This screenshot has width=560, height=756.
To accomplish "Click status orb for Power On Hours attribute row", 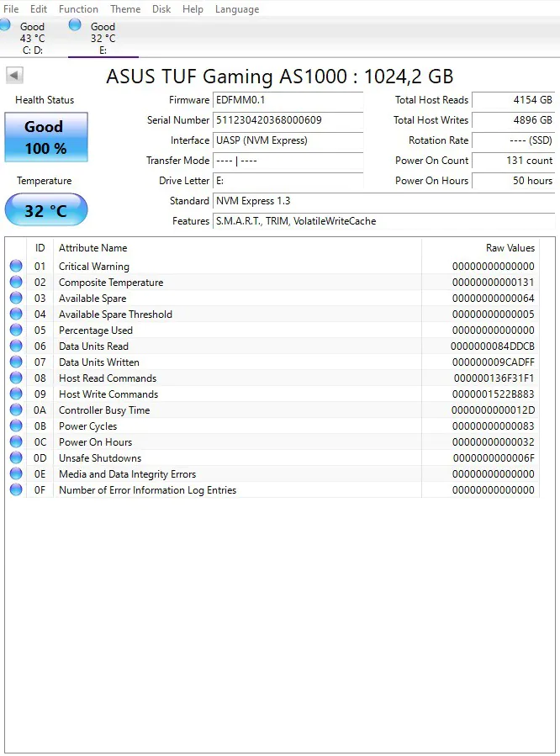I will tap(16, 441).
